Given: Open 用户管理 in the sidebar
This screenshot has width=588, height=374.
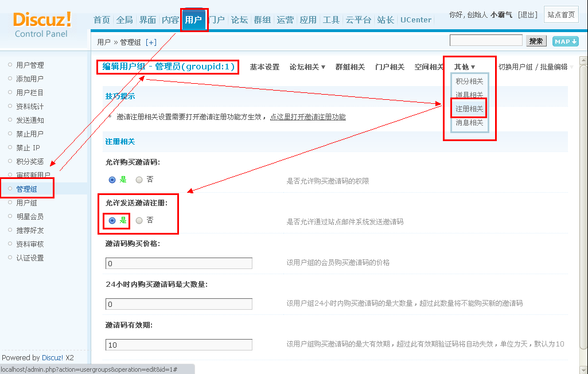Looking at the screenshot, I should pyautogui.click(x=30, y=65).
